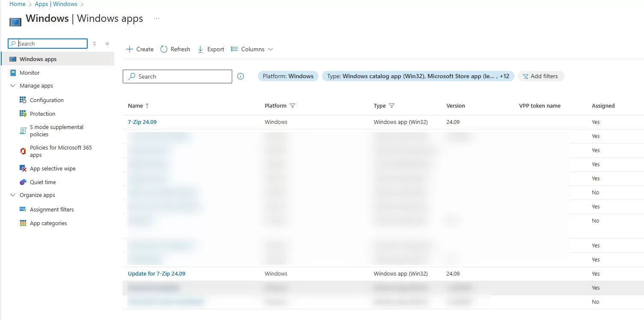Open the Columns dropdown
Viewport: 644px width, 320px height.
point(252,49)
